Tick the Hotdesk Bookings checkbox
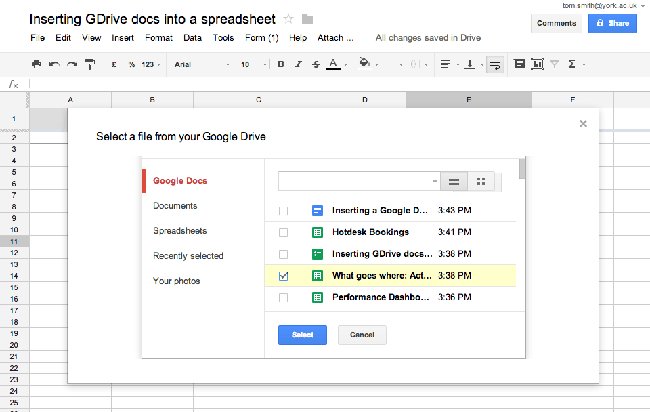Image resolution: width=650 pixels, height=412 pixels. tap(284, 233)
